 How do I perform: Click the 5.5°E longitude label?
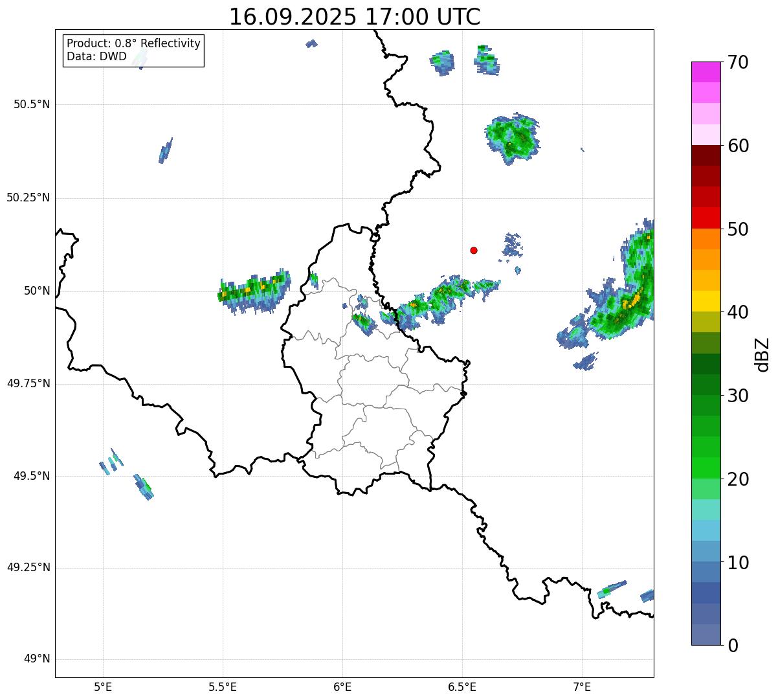tap(223, 686)
